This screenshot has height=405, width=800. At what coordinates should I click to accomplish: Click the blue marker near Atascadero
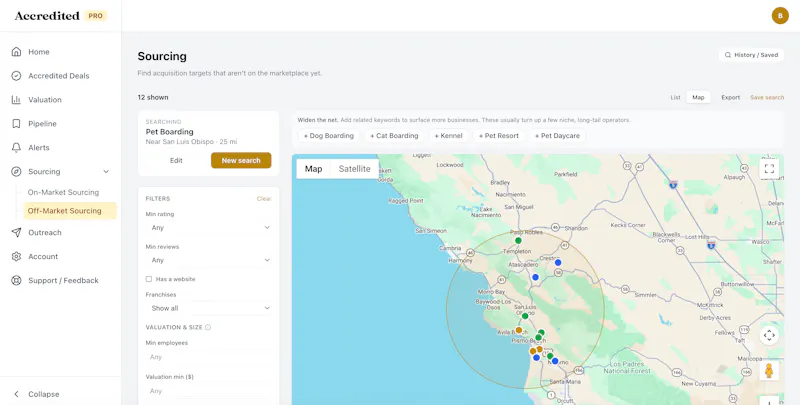535,277
